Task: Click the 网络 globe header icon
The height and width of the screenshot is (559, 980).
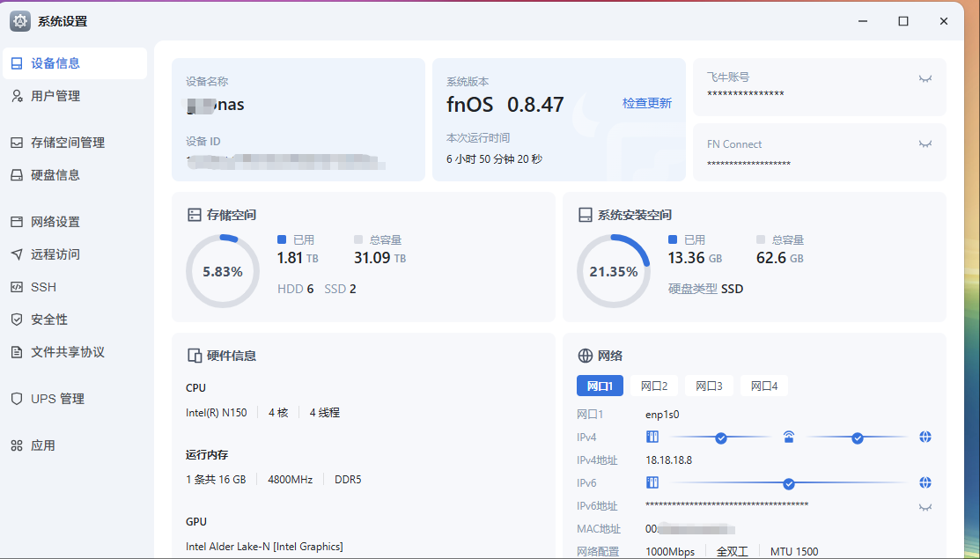Action: (585, 356)
